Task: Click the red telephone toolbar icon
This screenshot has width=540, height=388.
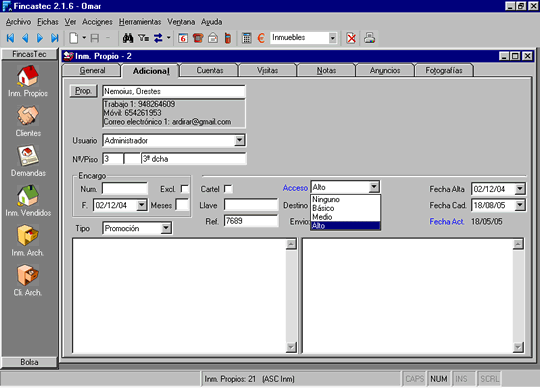Action: point(198,38)
